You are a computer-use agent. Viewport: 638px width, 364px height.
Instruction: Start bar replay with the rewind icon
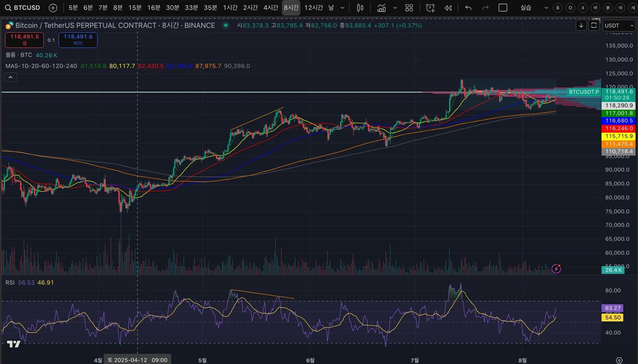pos(448,8)
